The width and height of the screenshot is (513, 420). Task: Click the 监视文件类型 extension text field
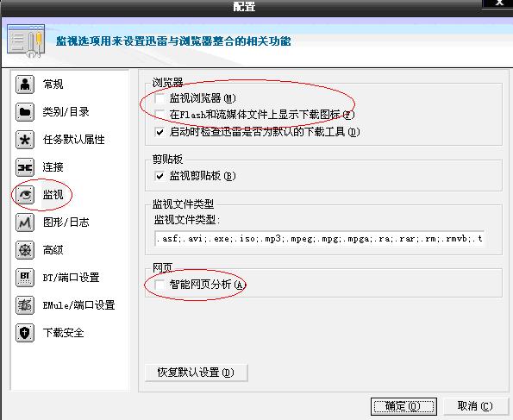319,238
